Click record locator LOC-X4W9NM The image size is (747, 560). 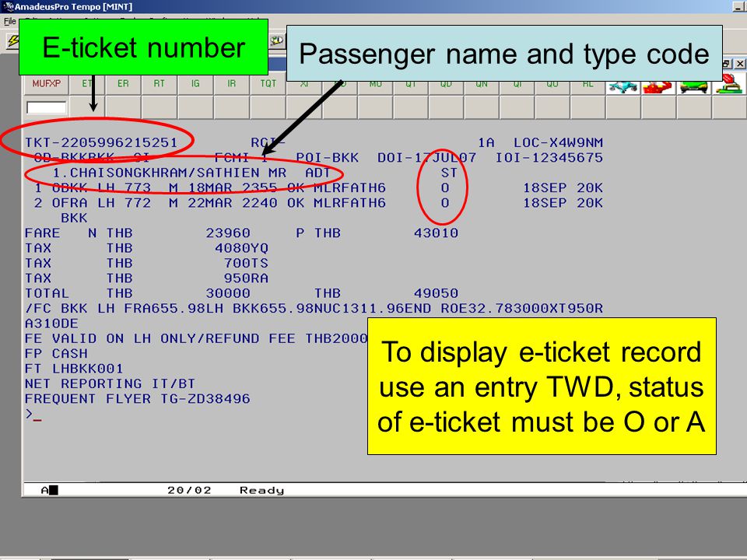[x=559, y=142]
